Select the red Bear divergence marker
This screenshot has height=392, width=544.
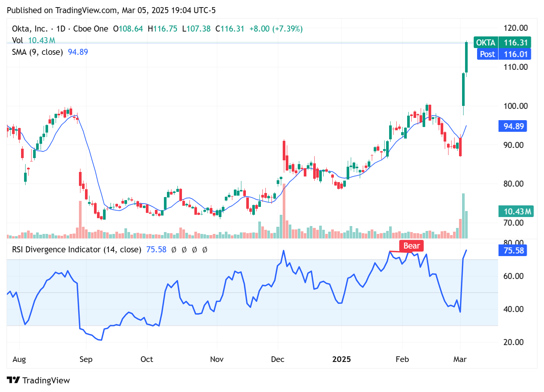pos(411,246)
